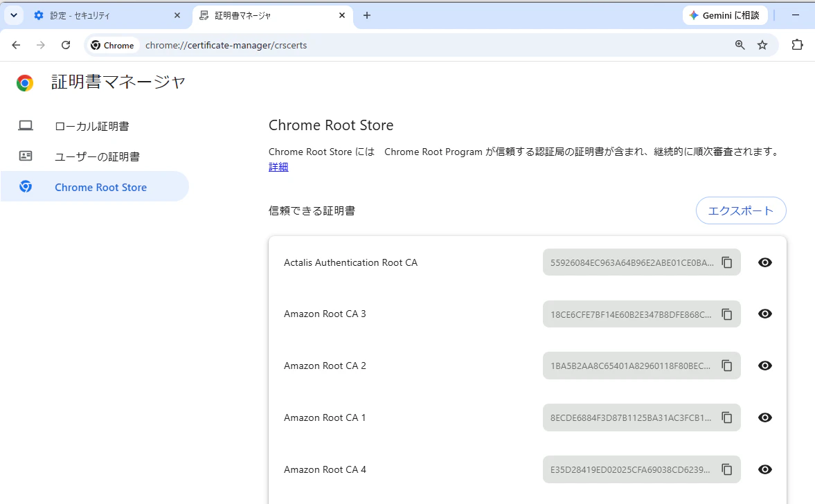The width and height of the screenshot is (815, 504).
Task: Select Chrome Root Store in sidebar
Action: coord(95,186)
